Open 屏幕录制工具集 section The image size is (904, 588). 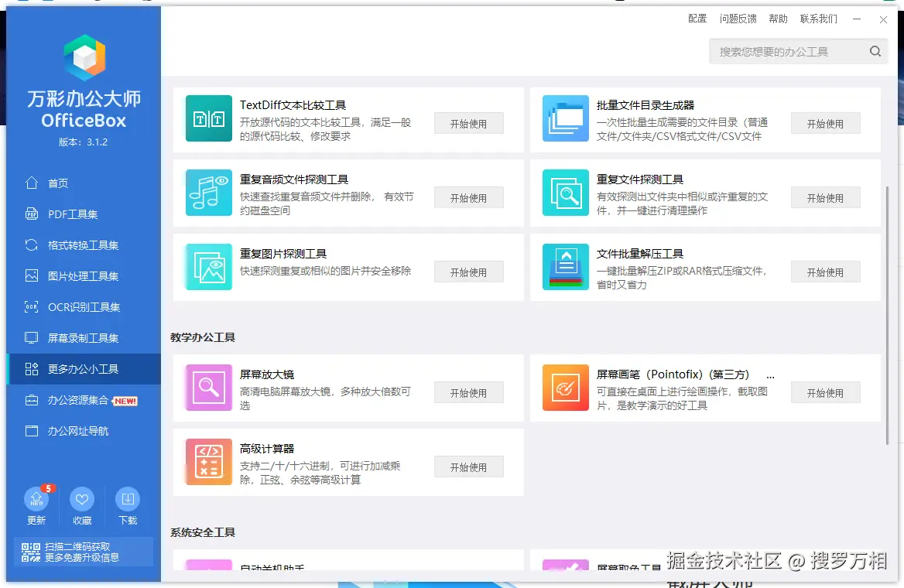[84, 338]
